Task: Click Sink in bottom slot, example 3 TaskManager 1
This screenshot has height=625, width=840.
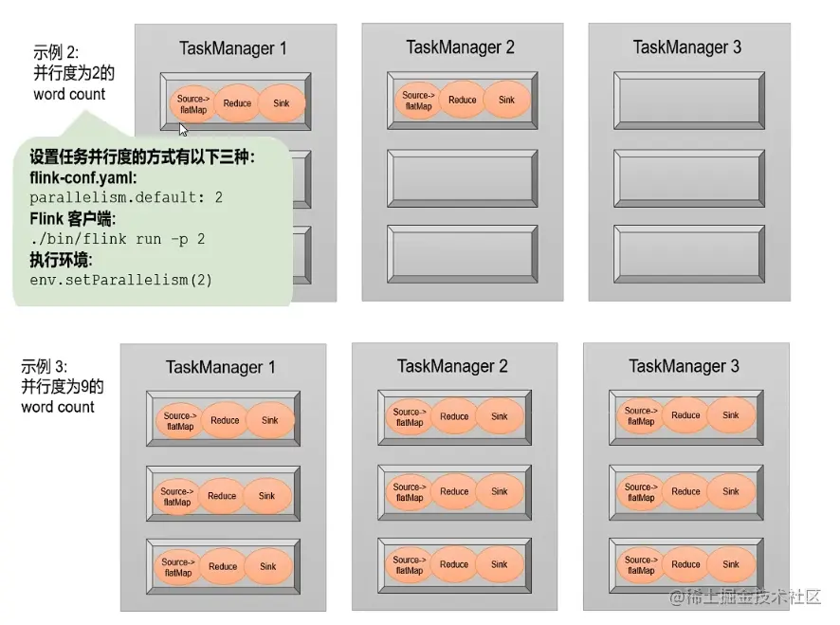Action: (x=268, y=566)
